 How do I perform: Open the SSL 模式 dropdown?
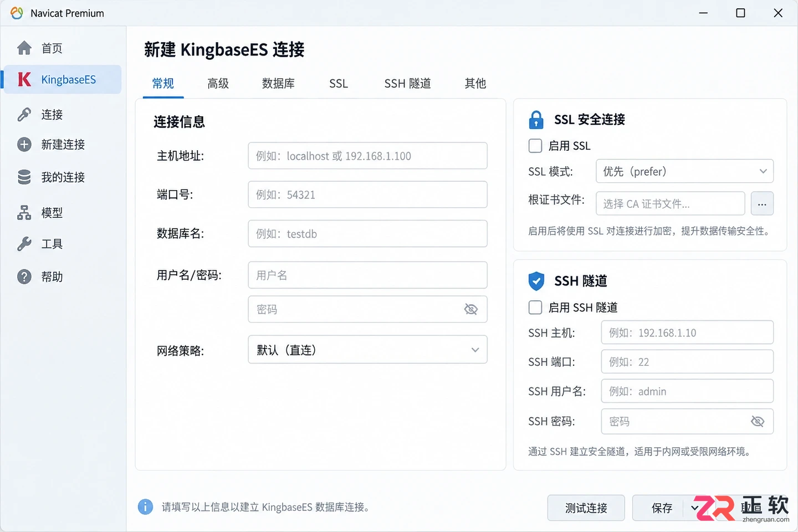coord(684,171)
